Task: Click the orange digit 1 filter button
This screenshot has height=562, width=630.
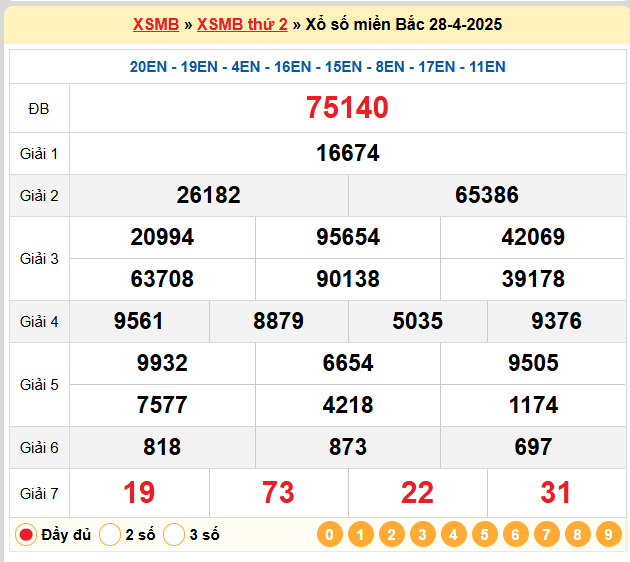Action: (360, 534)
